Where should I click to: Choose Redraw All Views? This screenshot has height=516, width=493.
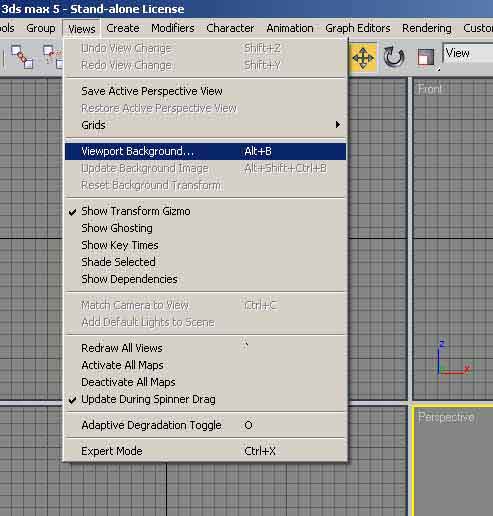pyautogui.click(x=206, y=348)
